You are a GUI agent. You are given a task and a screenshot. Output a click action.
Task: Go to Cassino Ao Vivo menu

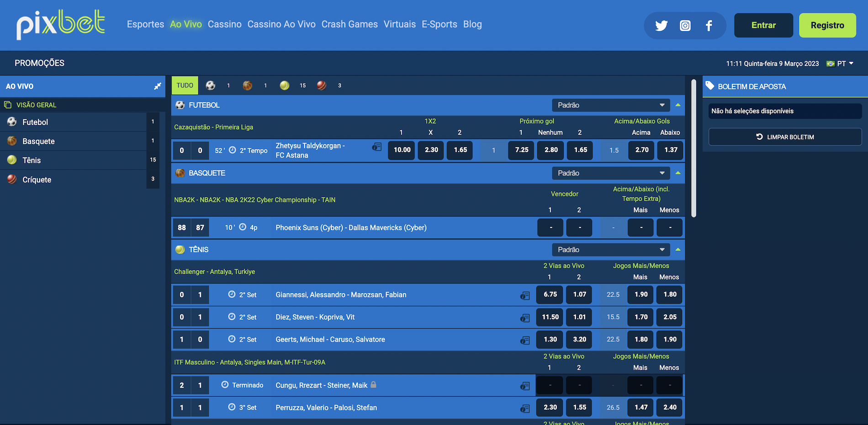pos(281,24)
